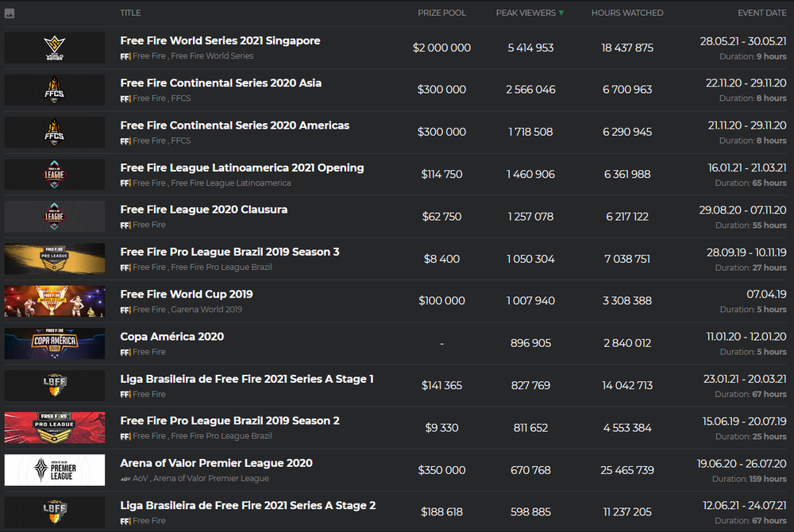
Task: Select hours watched value 25 465 739
Action: tap(627, 470)
